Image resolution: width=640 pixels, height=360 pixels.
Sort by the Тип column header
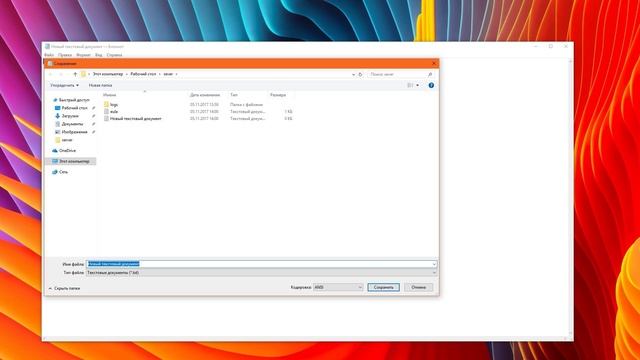pos(234,95)
